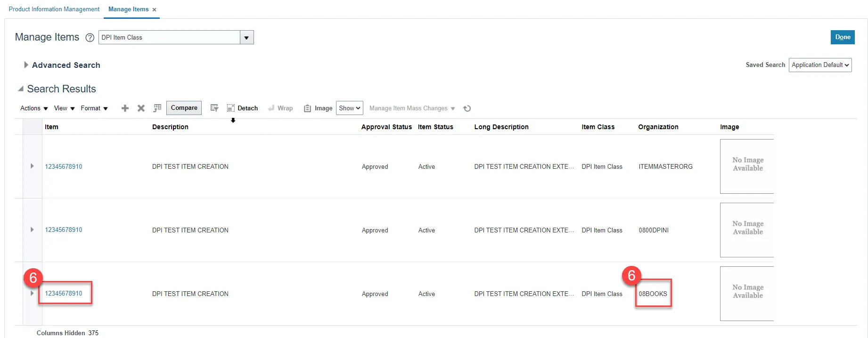Open the Actions menu
Screen dimensions: 868x338
[34, 108]
